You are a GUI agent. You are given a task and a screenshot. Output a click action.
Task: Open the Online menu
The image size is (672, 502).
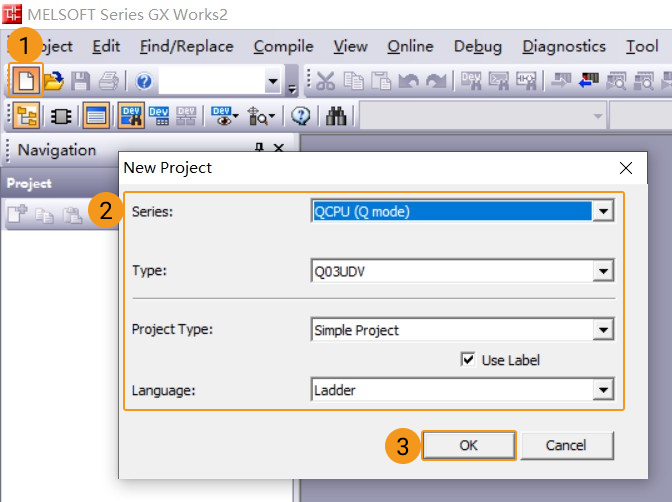(x=410, y=46)
